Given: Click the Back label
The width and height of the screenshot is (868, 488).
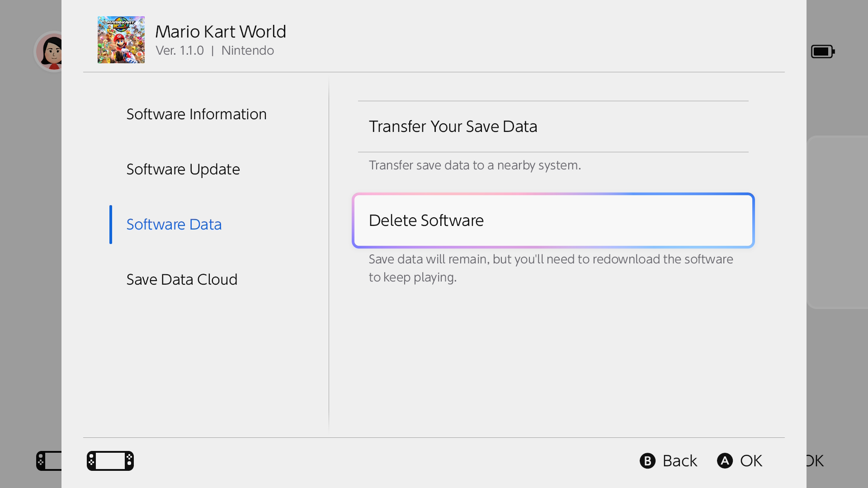Looking at the screenshot, I should [679, 460].
